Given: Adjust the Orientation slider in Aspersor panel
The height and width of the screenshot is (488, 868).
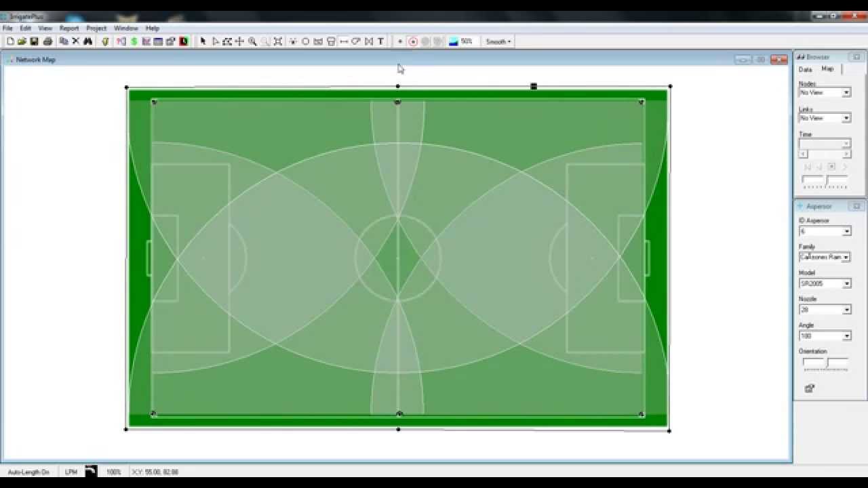Looking at the screenshot, I should (825, 364).
